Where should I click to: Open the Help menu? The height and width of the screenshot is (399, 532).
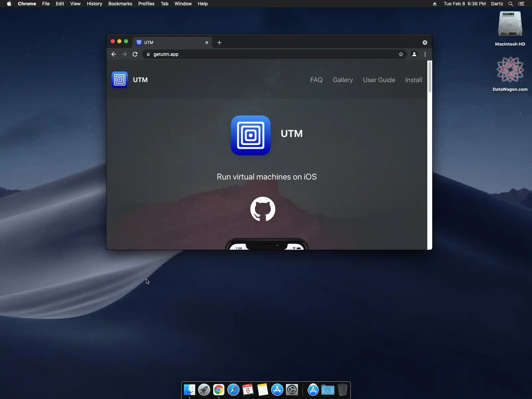pos(203,4)
